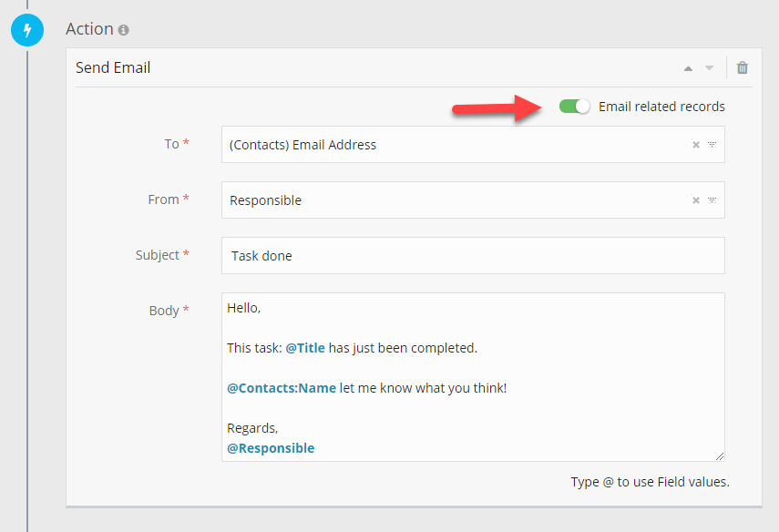Clear the To field with its x icon
The width and height of the screenshot is (779, 532).
tap(695, 145)
